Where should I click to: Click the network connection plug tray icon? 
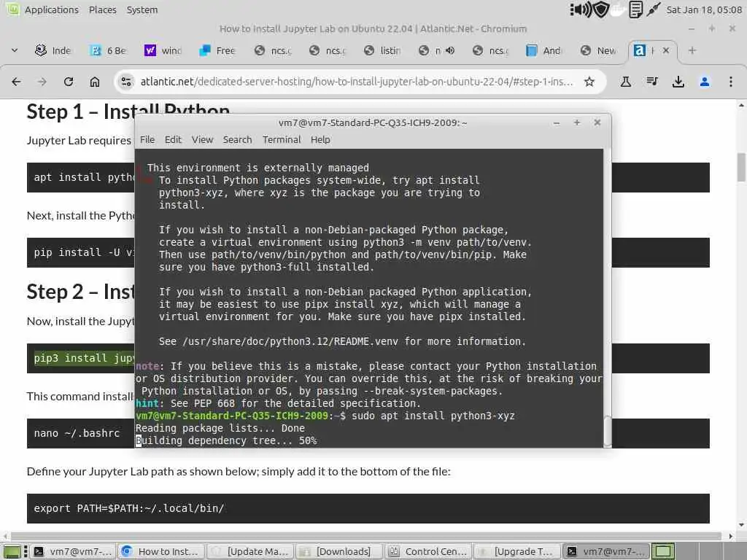[653, 9]
